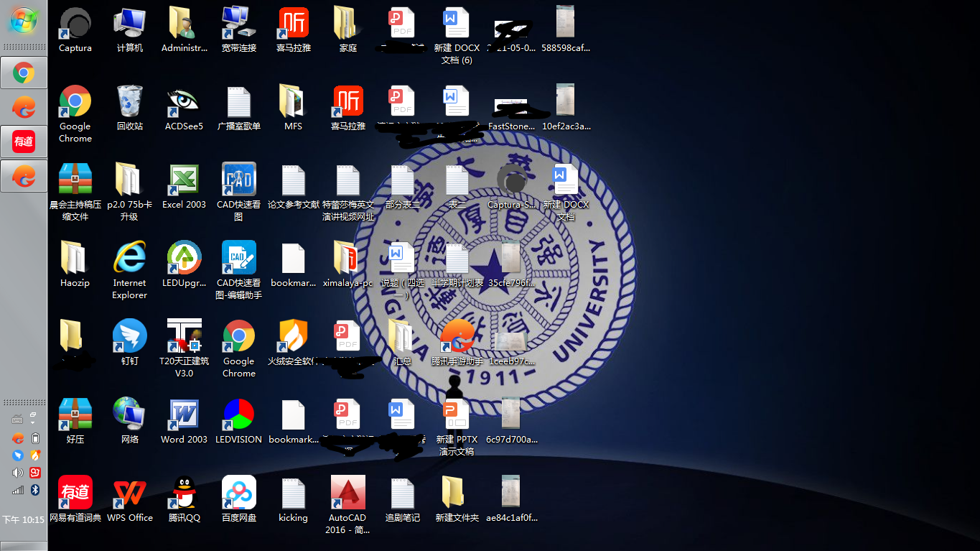Open 新建 PPTX 演示文稿 file
Viewport: 980px width, 551px height.
(x=457, y=427)
